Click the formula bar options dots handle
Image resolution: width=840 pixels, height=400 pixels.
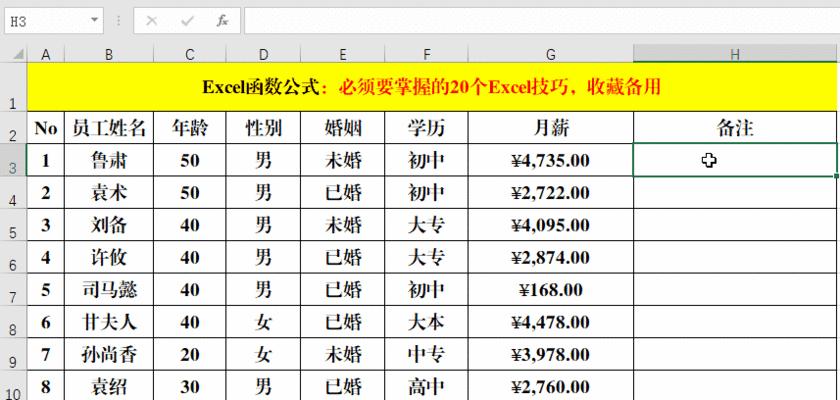pos(118,21)
